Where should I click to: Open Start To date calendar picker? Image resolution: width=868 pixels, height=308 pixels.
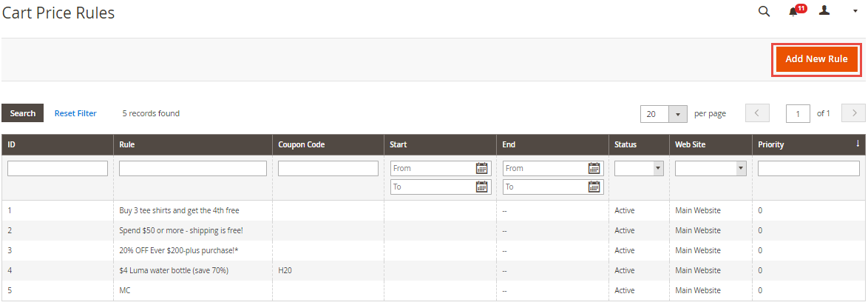(x=482, y=187)
